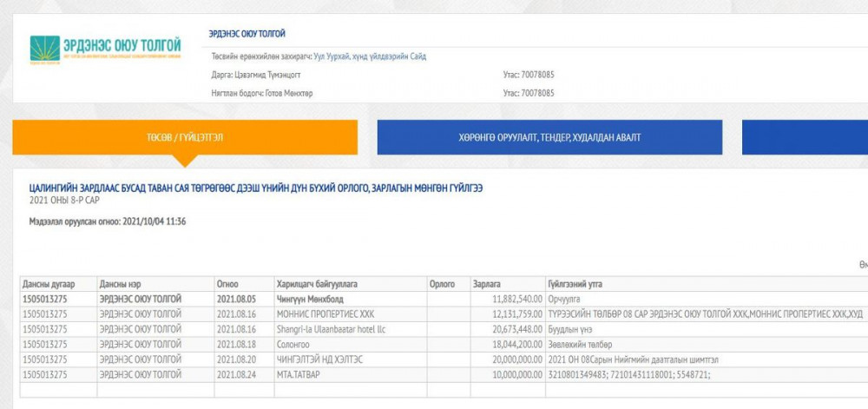This screenshot has height=409, width=868.
Task: Click the amount 20,673,448.00
Action: point(517,329)
